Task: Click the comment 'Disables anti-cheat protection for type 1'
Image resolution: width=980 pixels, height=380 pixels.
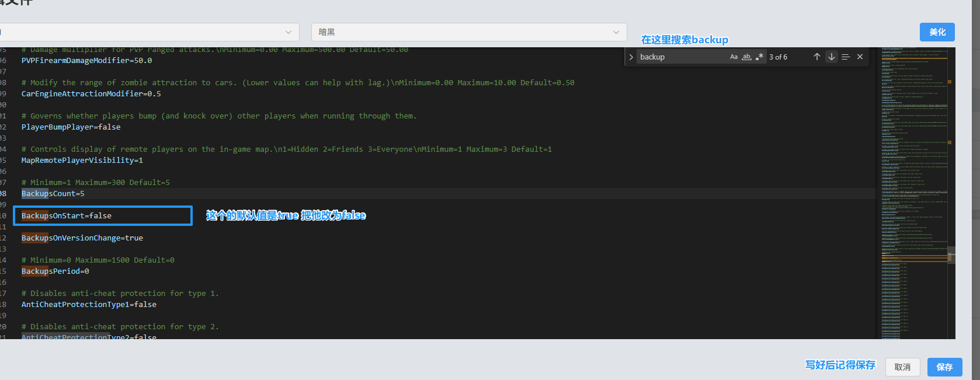Action: pos(120,293)
